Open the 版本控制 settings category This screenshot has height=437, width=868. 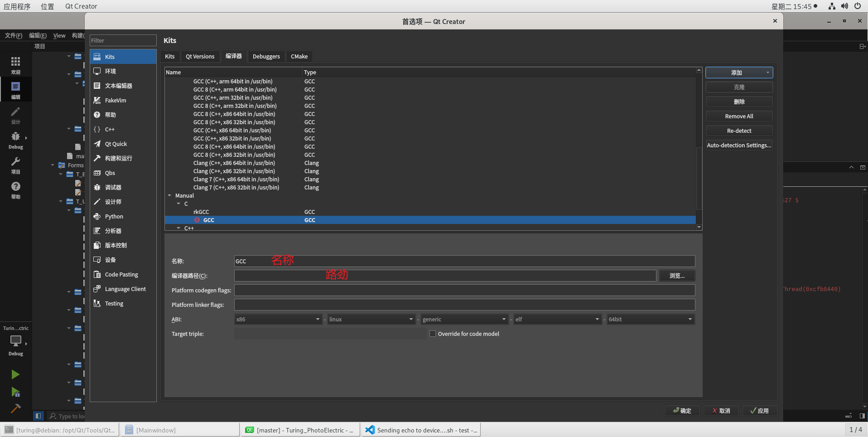coord(123,245)
